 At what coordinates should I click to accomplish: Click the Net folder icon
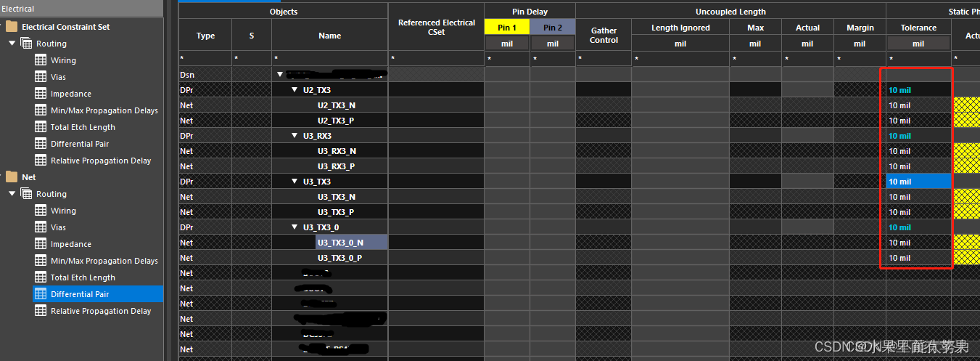12,177
